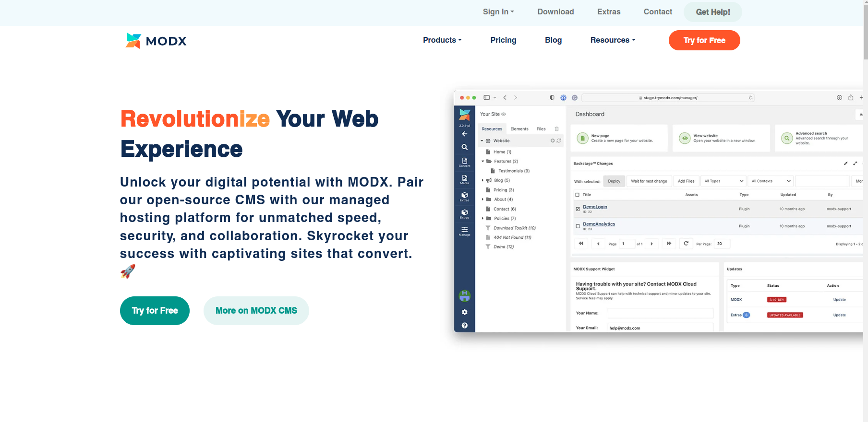
Task: Open the All Contexts dropdown
Action: 771,181
